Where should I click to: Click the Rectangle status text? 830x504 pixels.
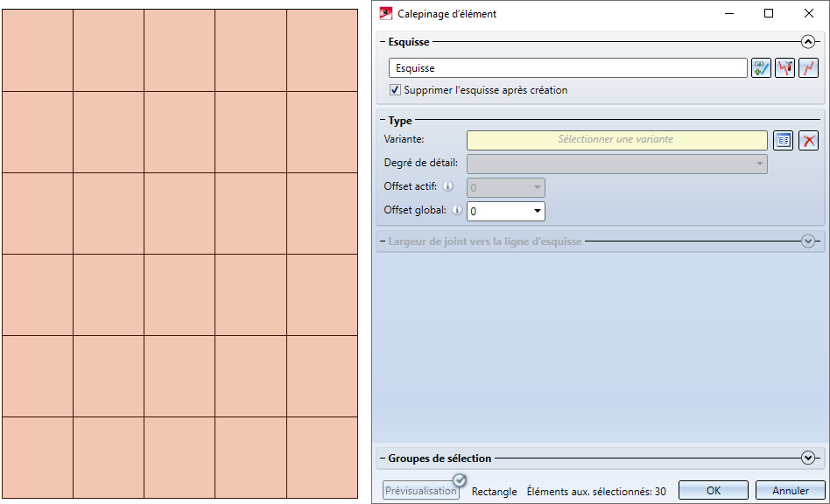click(x=494, y=491)
